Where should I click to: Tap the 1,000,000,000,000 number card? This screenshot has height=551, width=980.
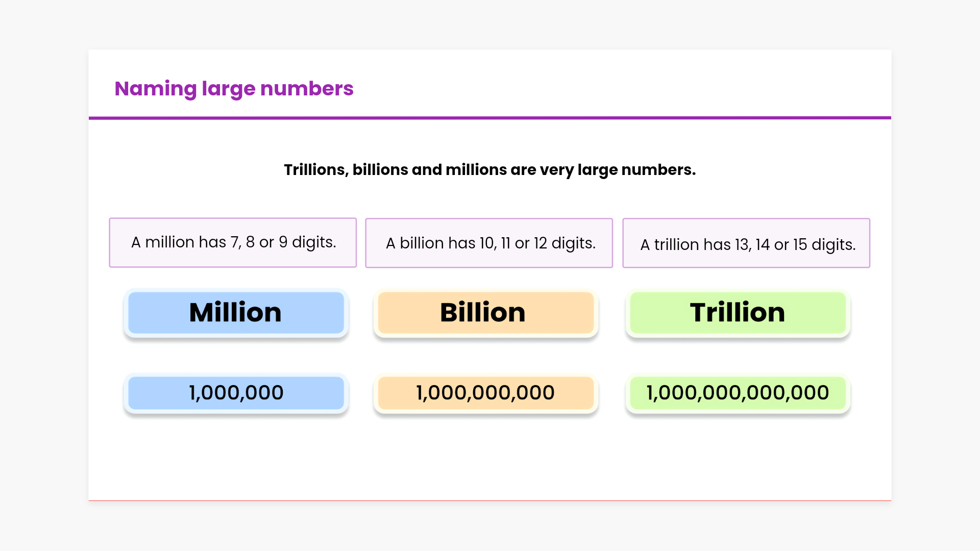738,393
